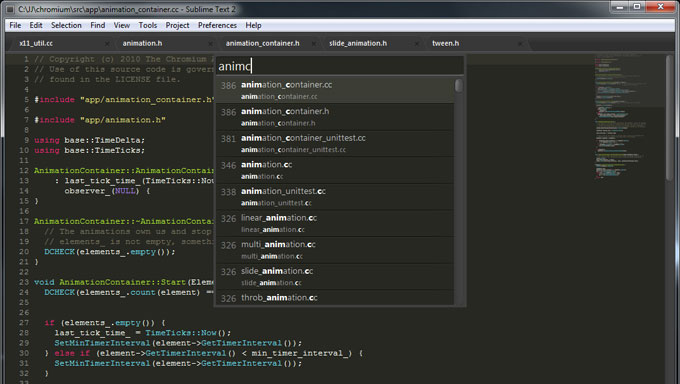The image size is (680, 384).
Task: Close the x11_util.cc tab
Action: tap(107, 44)
